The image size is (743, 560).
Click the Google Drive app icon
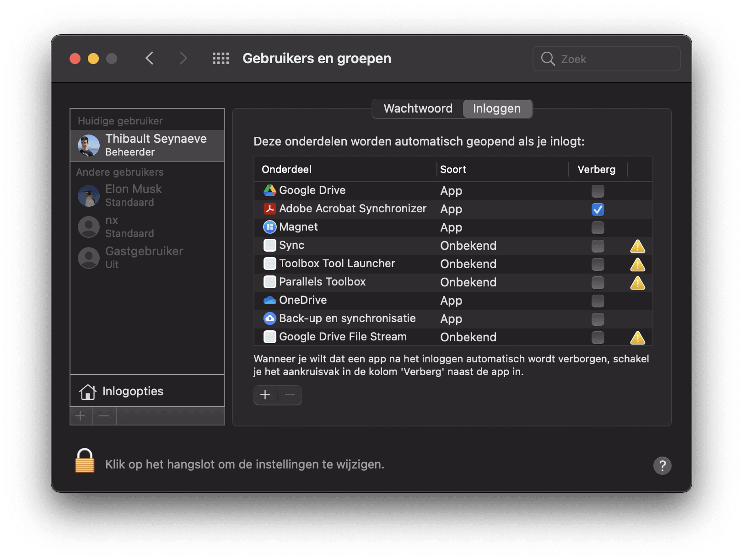269,190
